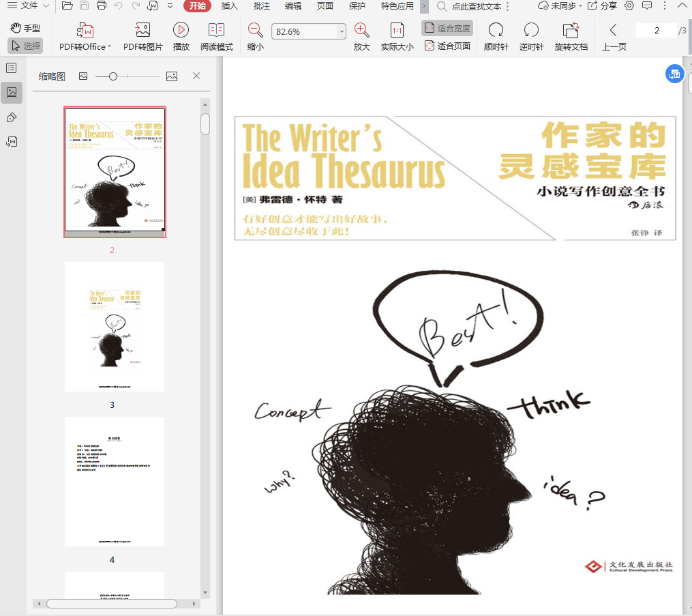Open the 文件 menu dropdown

click(x=28, y=6)
